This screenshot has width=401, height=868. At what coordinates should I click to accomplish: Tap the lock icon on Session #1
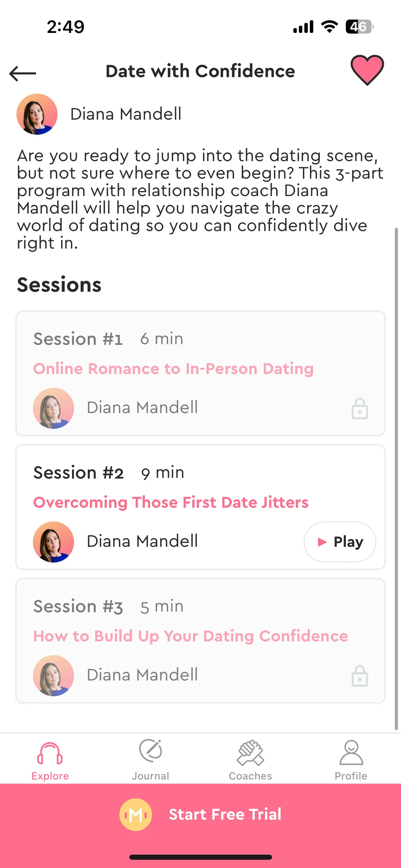click(360, 408)
